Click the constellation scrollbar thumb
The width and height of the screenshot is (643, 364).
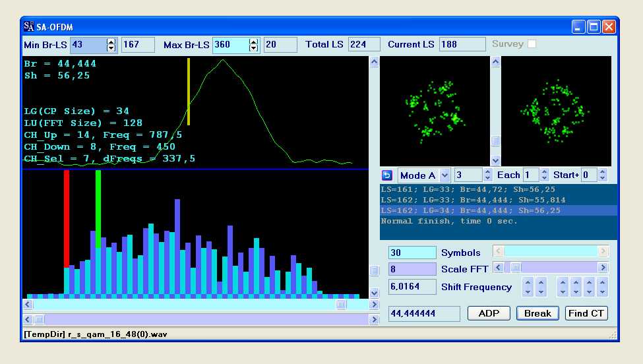coord(496,141)
